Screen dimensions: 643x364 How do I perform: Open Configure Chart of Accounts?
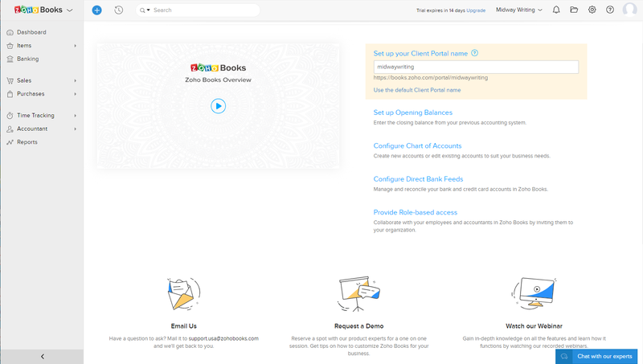[x=417, y=146]
